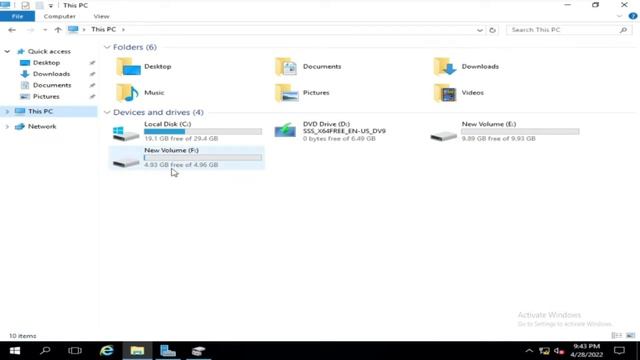Select Local Disk (C:) drive
The width and height of the screenshot is (640, 360).
tap(187, 131)
